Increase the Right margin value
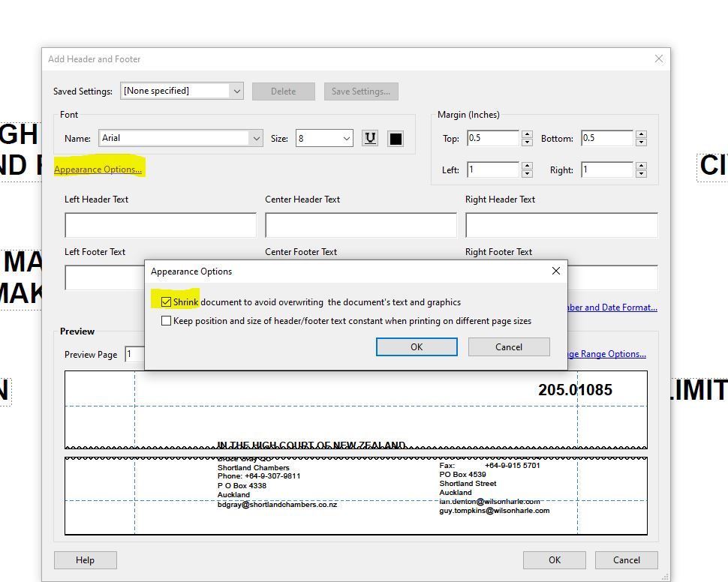 [x=641, y=166]
